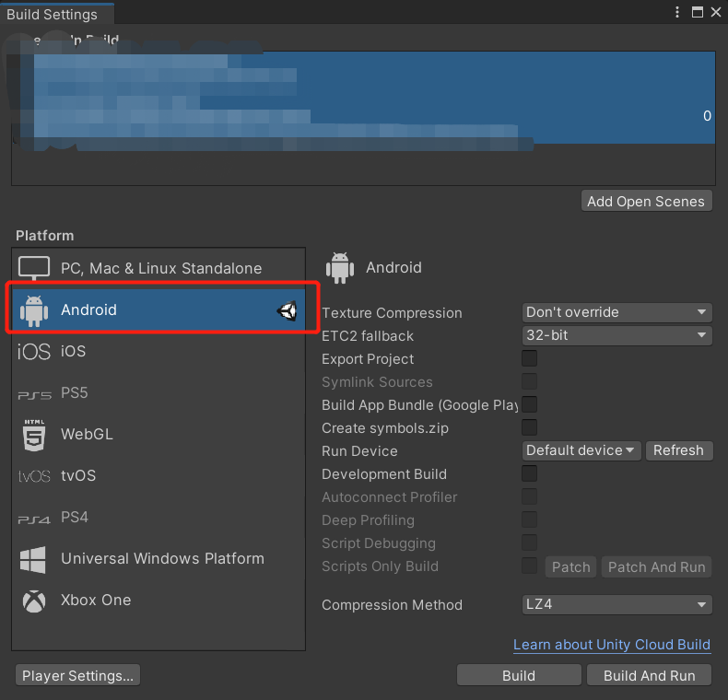Click the PS4 logo icon
728x700 pixels.
(34, 519)
